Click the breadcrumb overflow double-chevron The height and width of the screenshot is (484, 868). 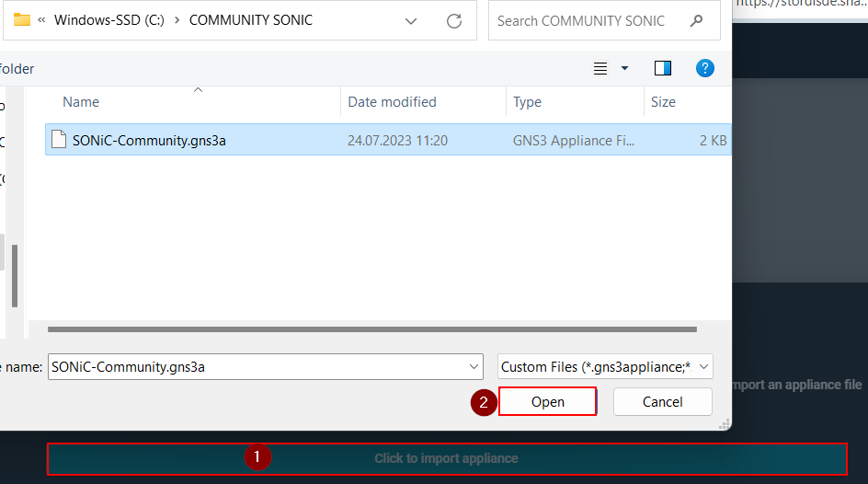pyautogui.click(x=41, y=20)
